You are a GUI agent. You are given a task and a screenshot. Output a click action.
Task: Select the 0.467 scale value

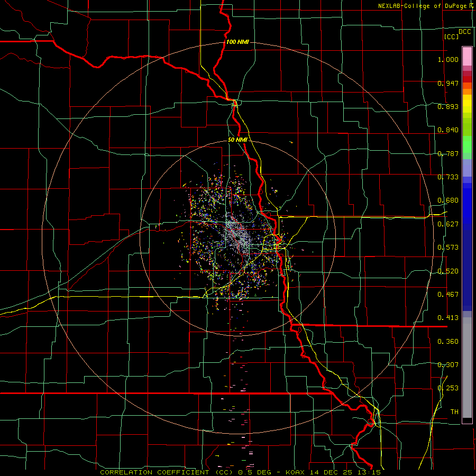click(x=448, y=295)
